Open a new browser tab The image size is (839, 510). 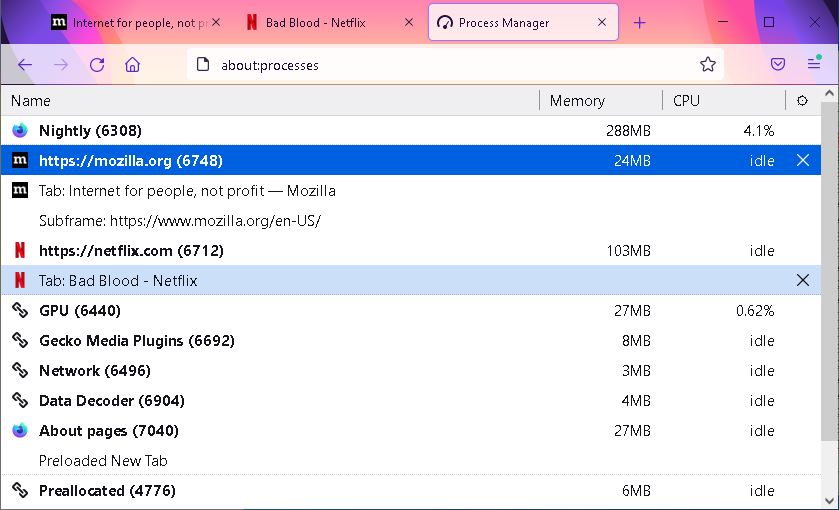click(x=640, y=23)
